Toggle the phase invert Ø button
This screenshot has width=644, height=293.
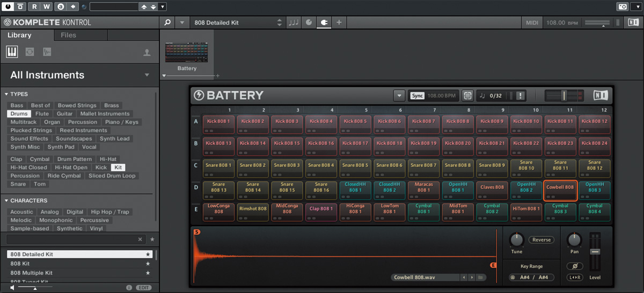[x=574, y=266]
